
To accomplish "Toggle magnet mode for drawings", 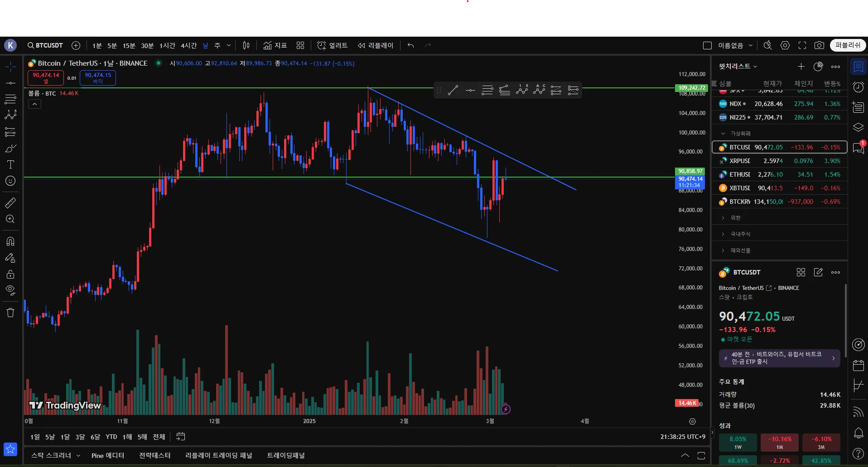I will click(x=10, y=241).
